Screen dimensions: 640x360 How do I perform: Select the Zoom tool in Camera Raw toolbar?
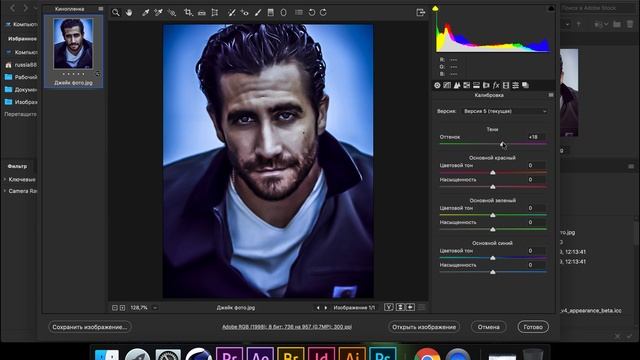(x=116, y=13)
